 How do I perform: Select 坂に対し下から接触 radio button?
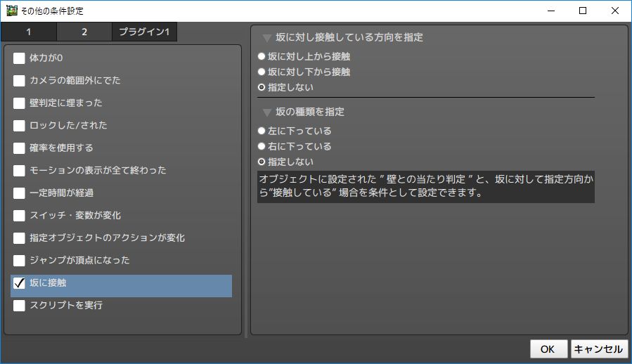(x=262, y=72)
